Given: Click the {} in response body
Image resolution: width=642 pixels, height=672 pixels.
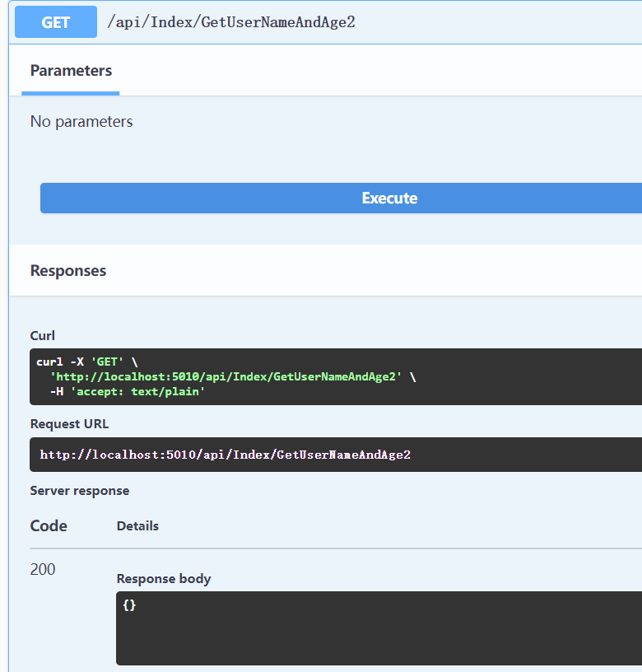Looking at the screenshot, I should coord(129,605).
